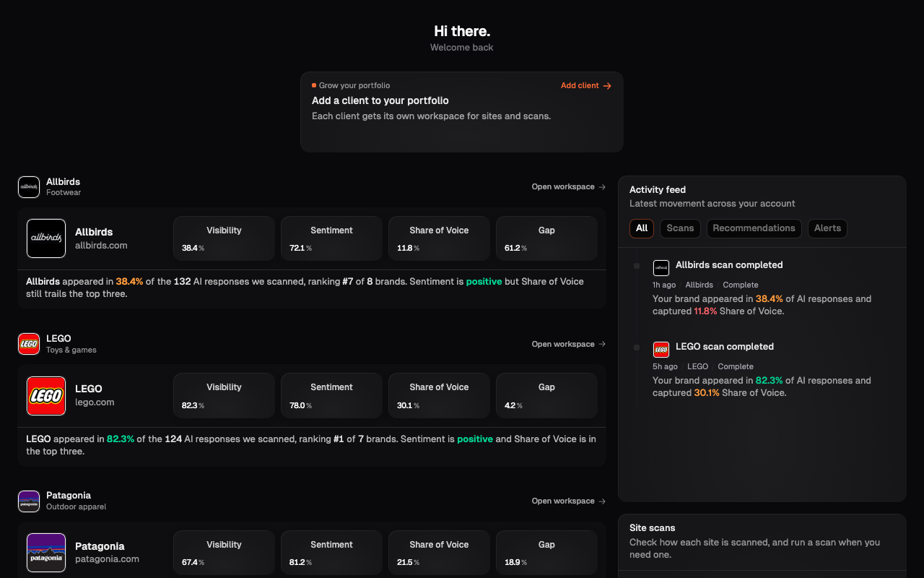Click Patagonia Visibility metric card

pyautogui.click(x=224, y=553)
